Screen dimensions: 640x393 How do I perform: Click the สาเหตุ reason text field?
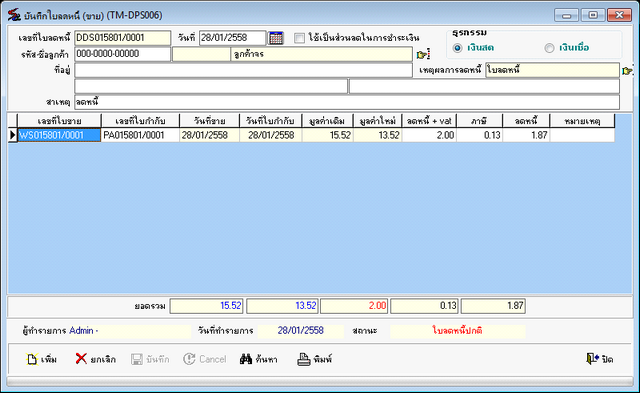coord(347,102)
